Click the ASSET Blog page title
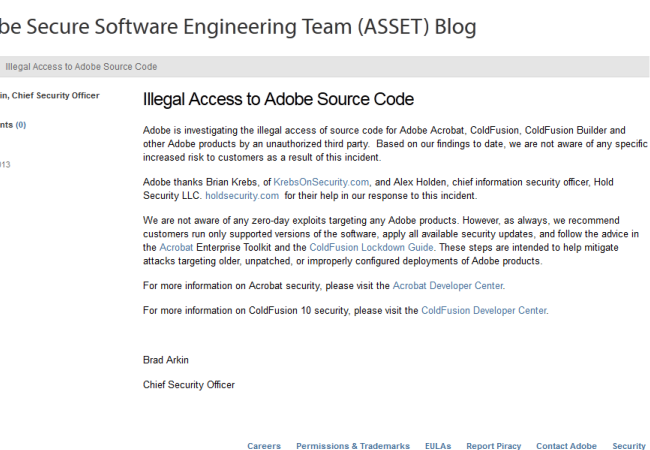This screenshot has height=450, width=650. [x=238, y=27]
